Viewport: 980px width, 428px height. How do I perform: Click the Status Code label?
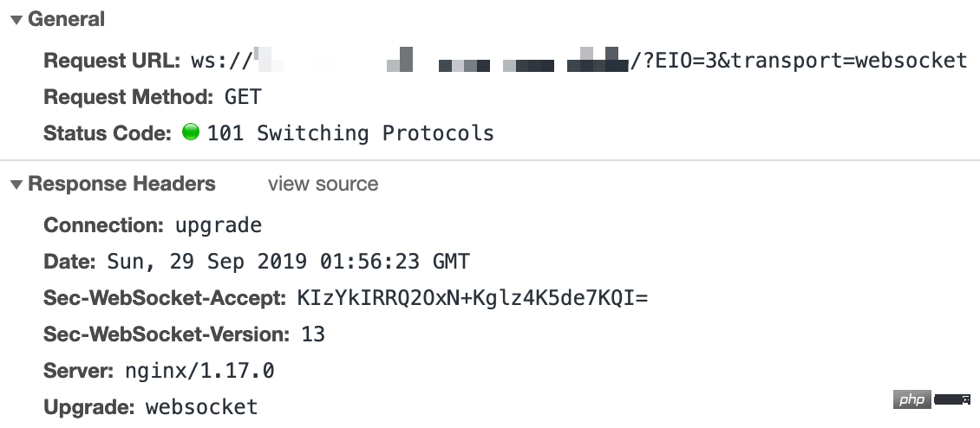click(x=108, y=133)
